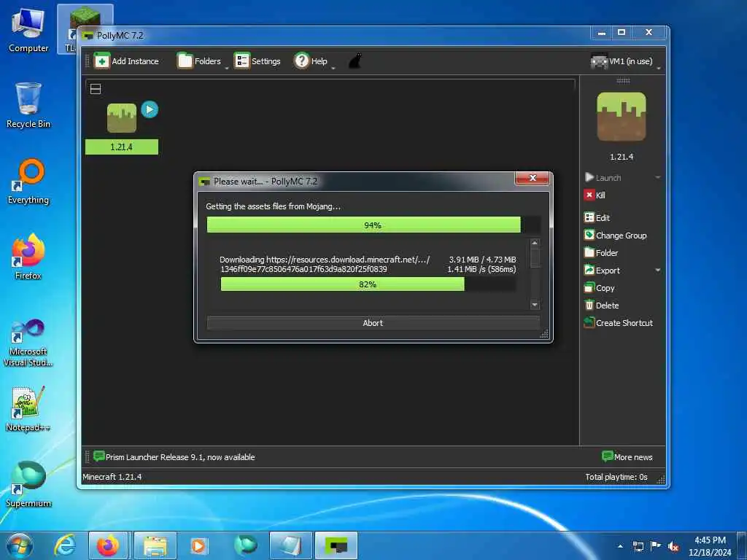
Task: Open Firefox desktop shortcut
Action: click(x=28, y=257)
